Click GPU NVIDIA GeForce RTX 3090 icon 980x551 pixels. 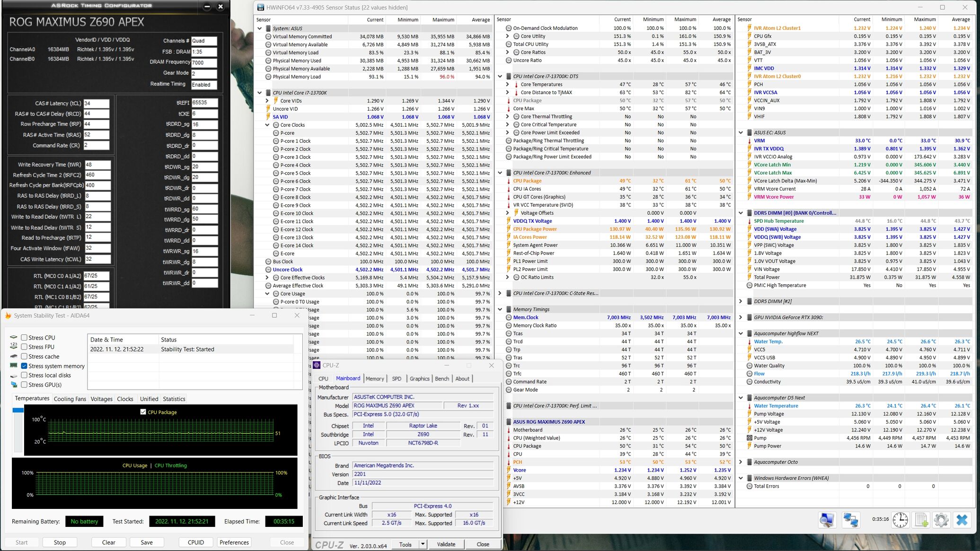[x=750, y=317]
